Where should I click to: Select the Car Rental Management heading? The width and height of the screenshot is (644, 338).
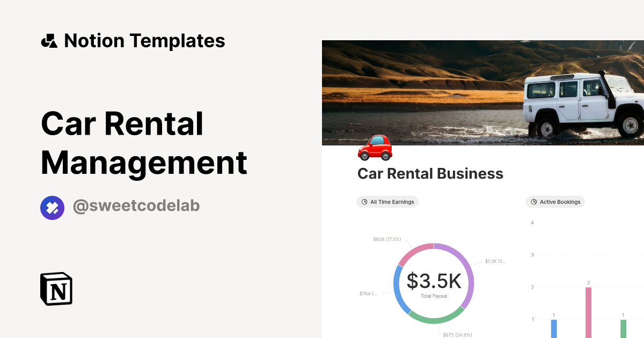click(x=144, y=143)
